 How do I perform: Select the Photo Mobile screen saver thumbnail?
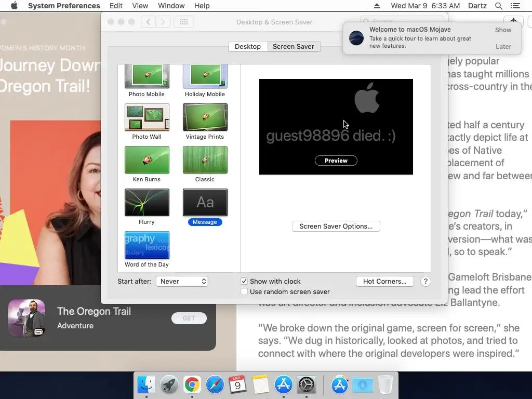coord(147,76)
